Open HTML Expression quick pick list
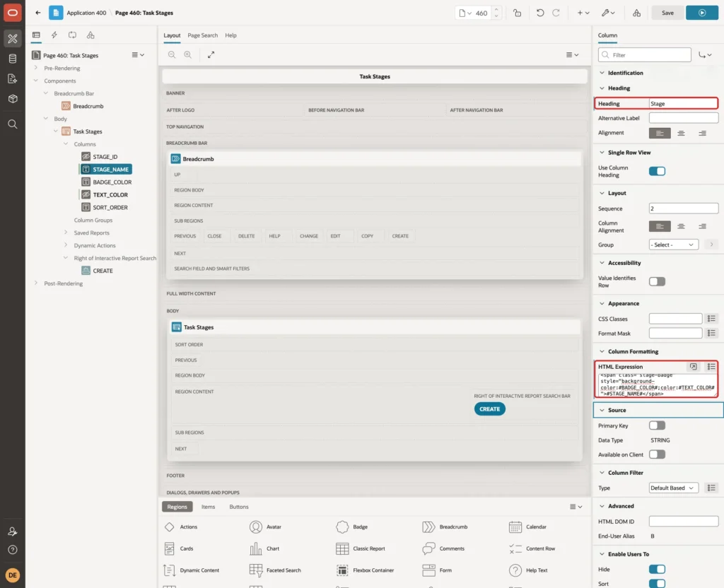The image size is (724, 588). 711,367
